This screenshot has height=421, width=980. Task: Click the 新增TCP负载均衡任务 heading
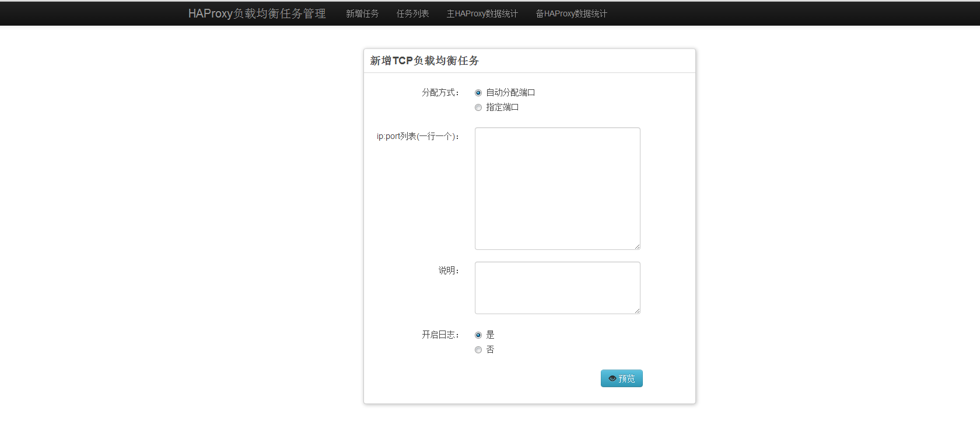click(x=425, y=61)
